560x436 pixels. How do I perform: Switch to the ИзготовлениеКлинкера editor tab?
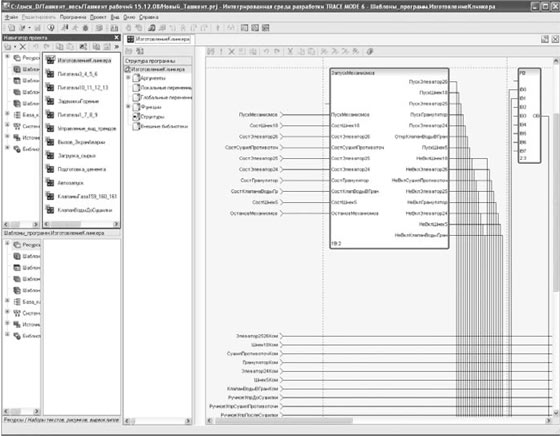click(159, 39)
